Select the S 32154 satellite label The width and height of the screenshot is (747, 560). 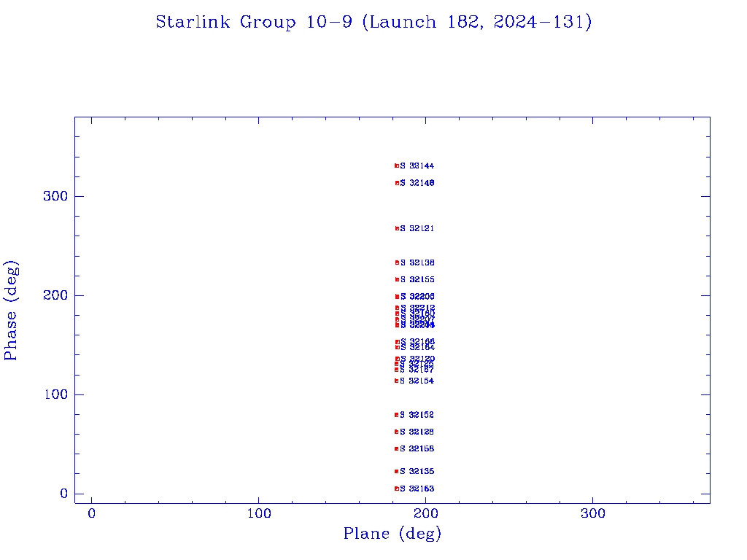[417, 381]
